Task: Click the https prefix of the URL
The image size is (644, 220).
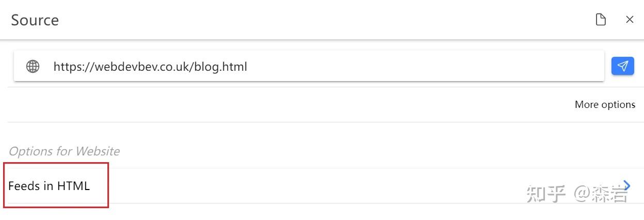Action: [69, 67]
